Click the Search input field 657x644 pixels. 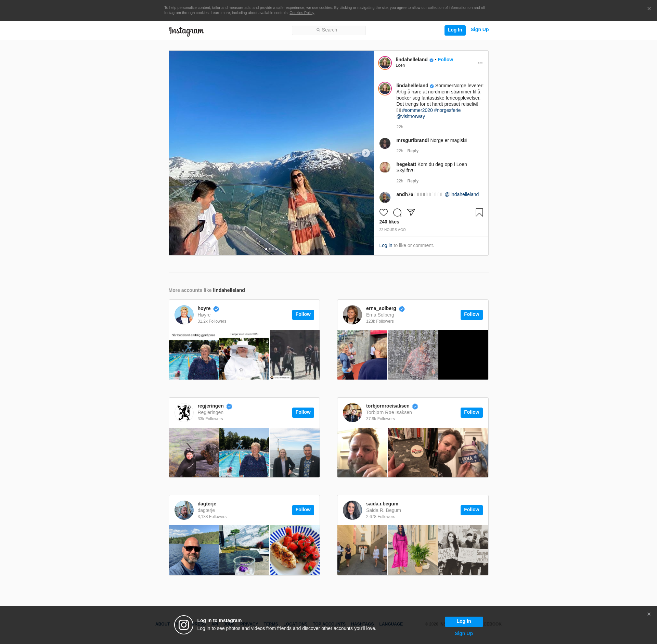328,30
